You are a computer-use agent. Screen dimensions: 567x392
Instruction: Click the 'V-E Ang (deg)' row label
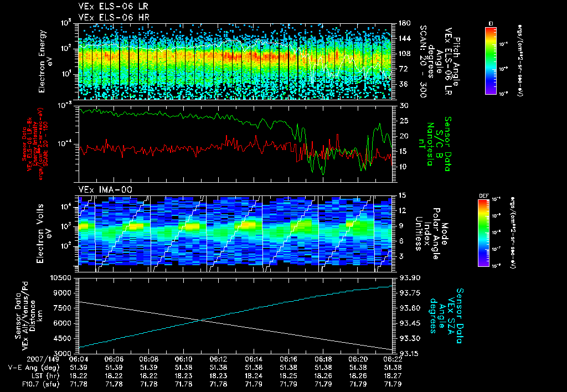pyautogui.click(x=34, y=368)
